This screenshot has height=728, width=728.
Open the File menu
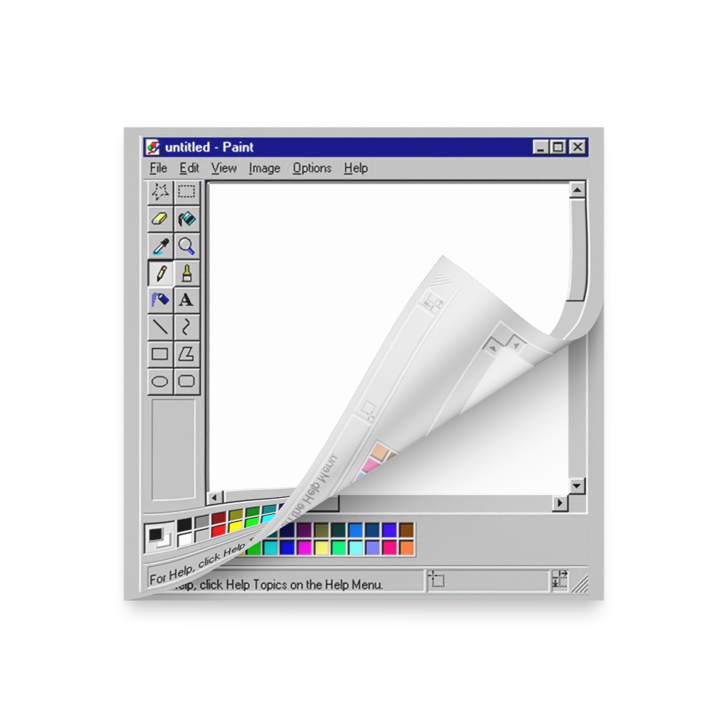pyautogui.click(x=158, y=168)
